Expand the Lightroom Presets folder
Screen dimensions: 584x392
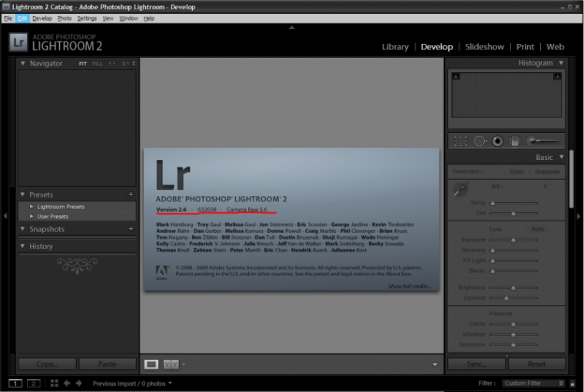(32, 207)
